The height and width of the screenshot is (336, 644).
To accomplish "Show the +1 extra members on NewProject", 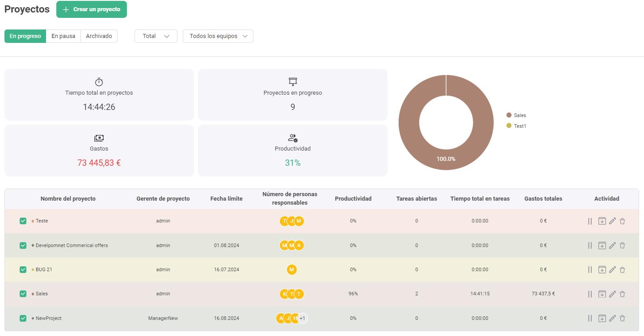I will point(303,318).
